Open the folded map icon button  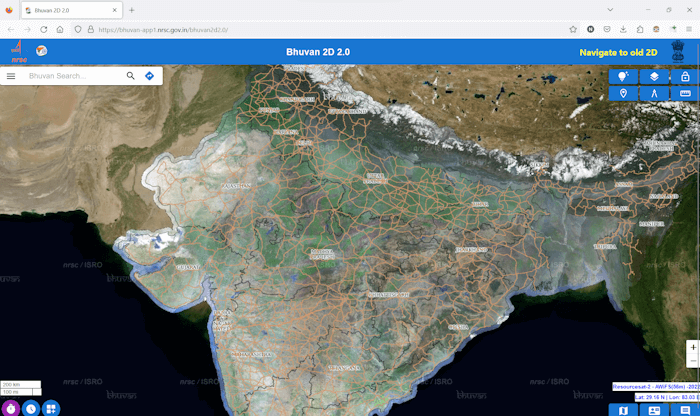623,410
